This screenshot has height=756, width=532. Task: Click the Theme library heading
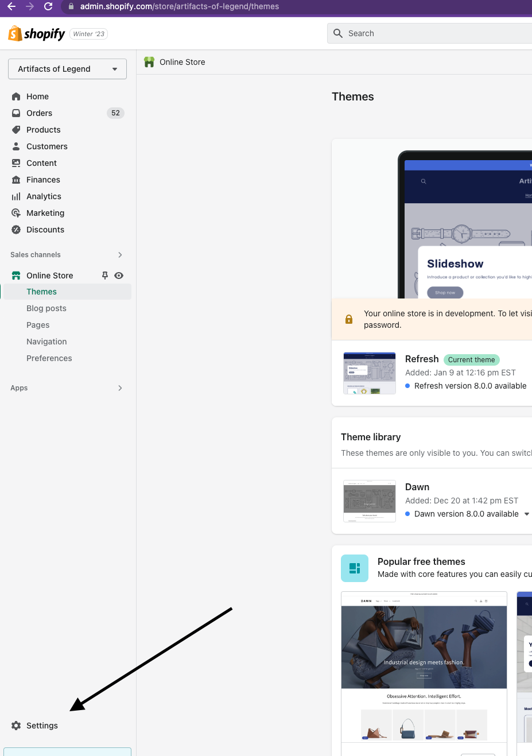pyautogui.click(x=371, y=437)
